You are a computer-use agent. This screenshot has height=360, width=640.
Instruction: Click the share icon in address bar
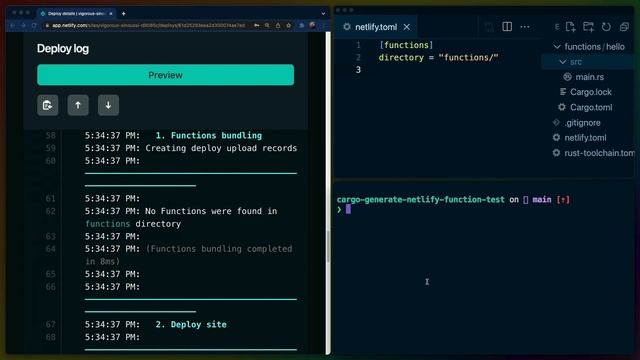coord(278,25)
